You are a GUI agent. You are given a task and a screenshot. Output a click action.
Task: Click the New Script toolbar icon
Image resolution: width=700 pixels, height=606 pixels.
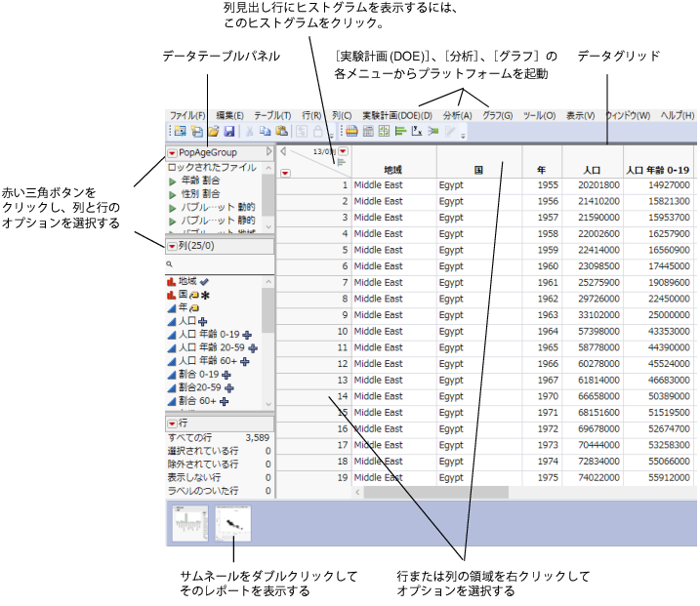point(197,131)
